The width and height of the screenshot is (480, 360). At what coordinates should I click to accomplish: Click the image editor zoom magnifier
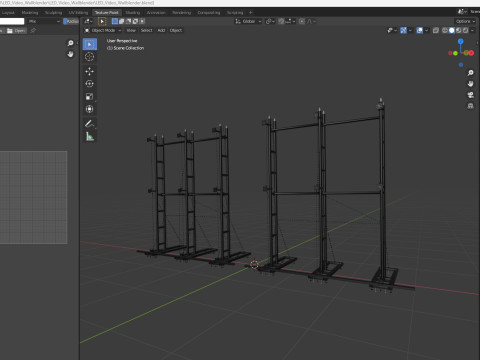click(x=70, y=43)
